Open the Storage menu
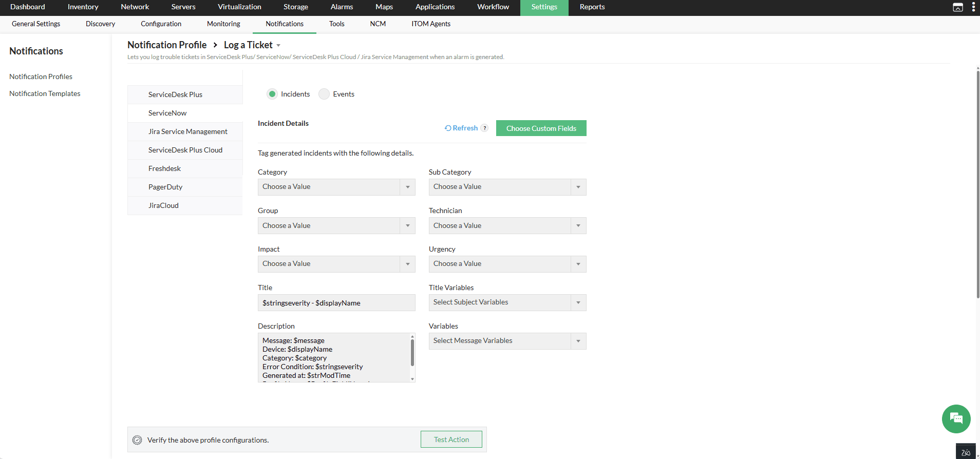Image resolution: width=980 pixels, height=459 pixels. coord(296,7)
